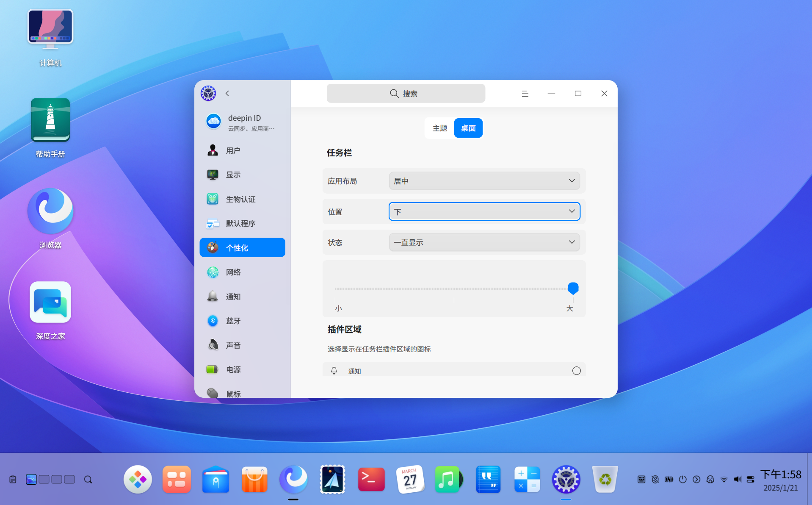Open the Wi-Fi tray icon

pyautogui.click(x=724, y=479)
